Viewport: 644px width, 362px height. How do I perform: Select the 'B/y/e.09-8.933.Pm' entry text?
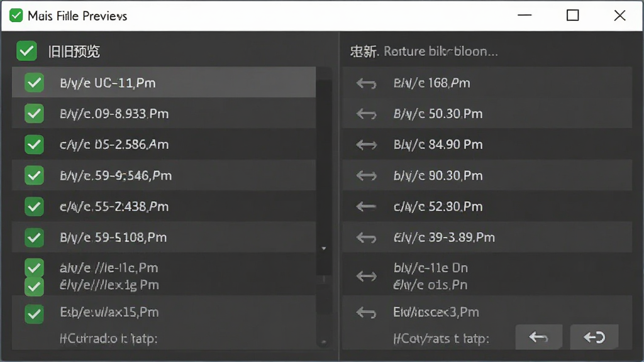[x=114, y=114]
